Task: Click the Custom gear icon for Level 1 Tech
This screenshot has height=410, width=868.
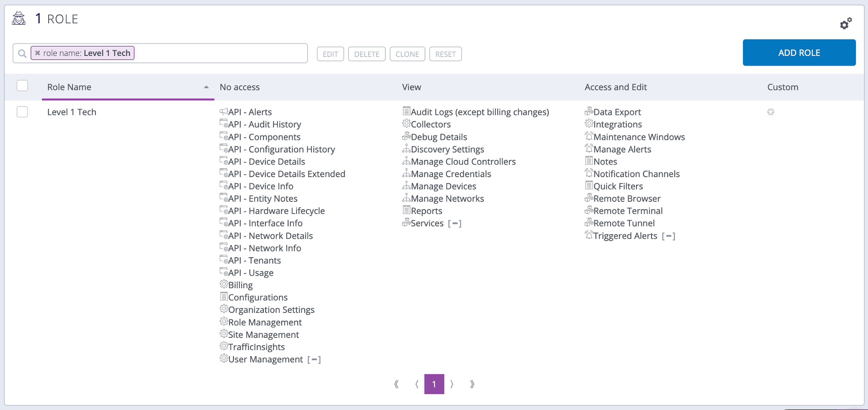Action: pyautogui.click(x=771, y=112)
